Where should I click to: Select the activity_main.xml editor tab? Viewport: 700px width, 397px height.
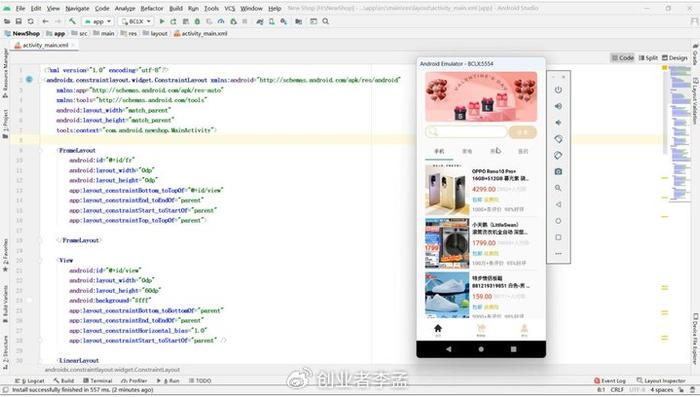[x=45, y=45]
